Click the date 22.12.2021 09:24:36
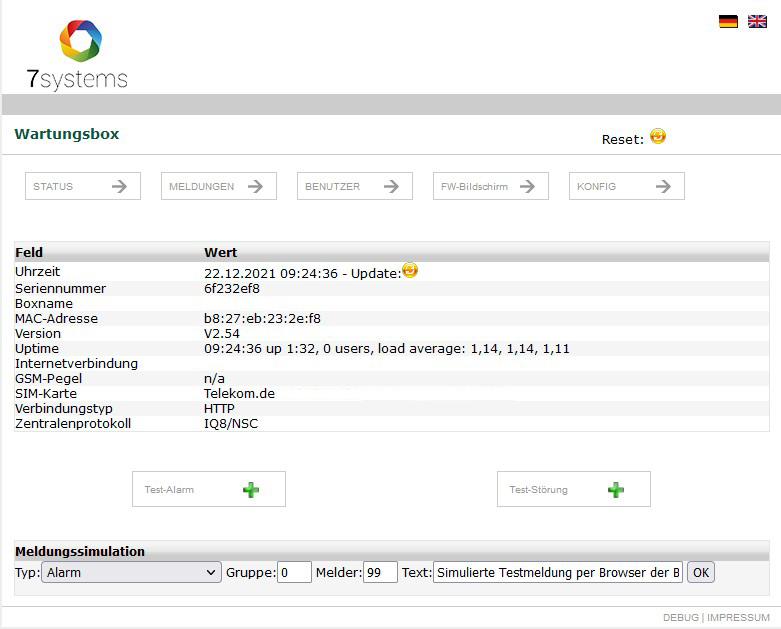The width and height of the screenshot is (781, 629). pos(271,273)
